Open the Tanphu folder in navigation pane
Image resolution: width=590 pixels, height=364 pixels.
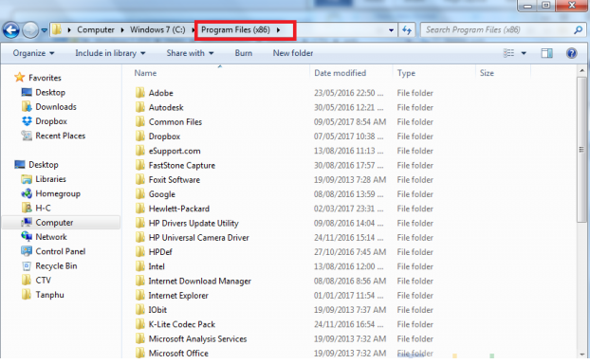coord(49,295)
